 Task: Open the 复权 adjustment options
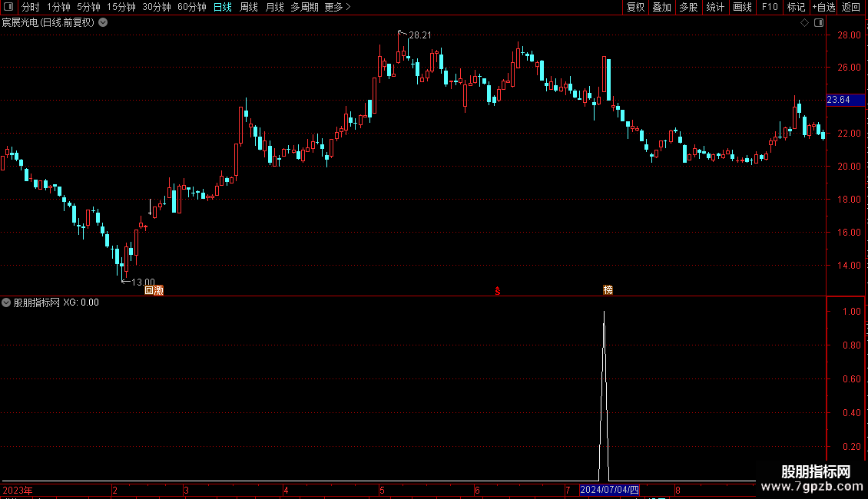click(x=635, y=7)
